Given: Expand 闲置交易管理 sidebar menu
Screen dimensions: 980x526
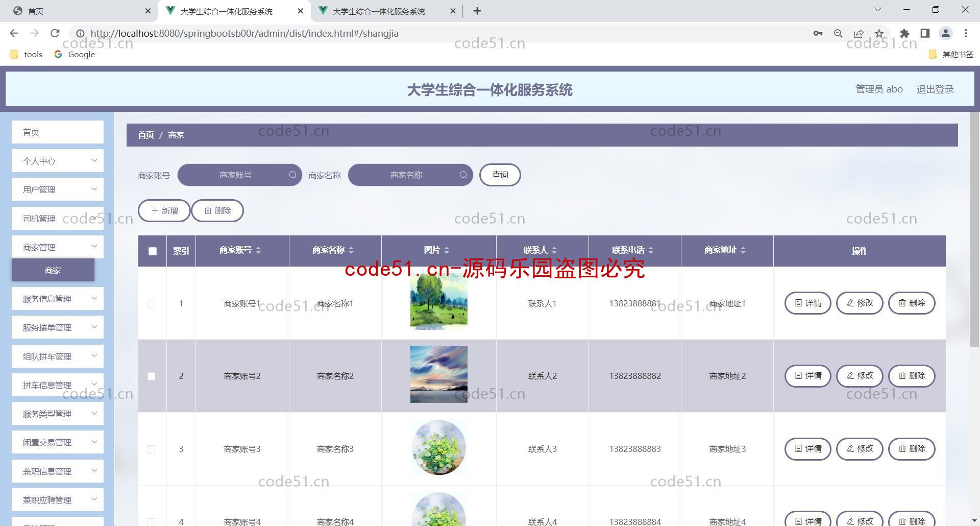Looking at the screenshot, I should [x=58, y=442].
